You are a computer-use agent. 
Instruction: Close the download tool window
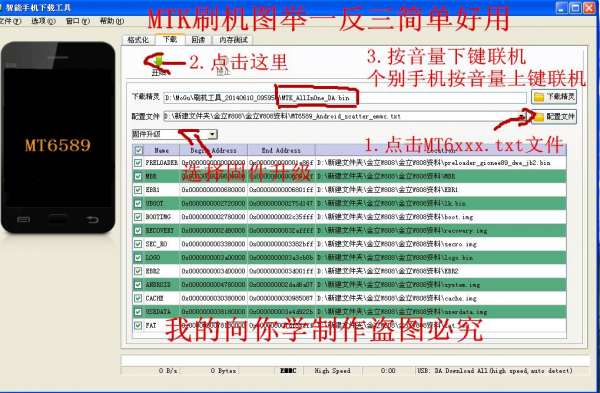click(589, 8)
